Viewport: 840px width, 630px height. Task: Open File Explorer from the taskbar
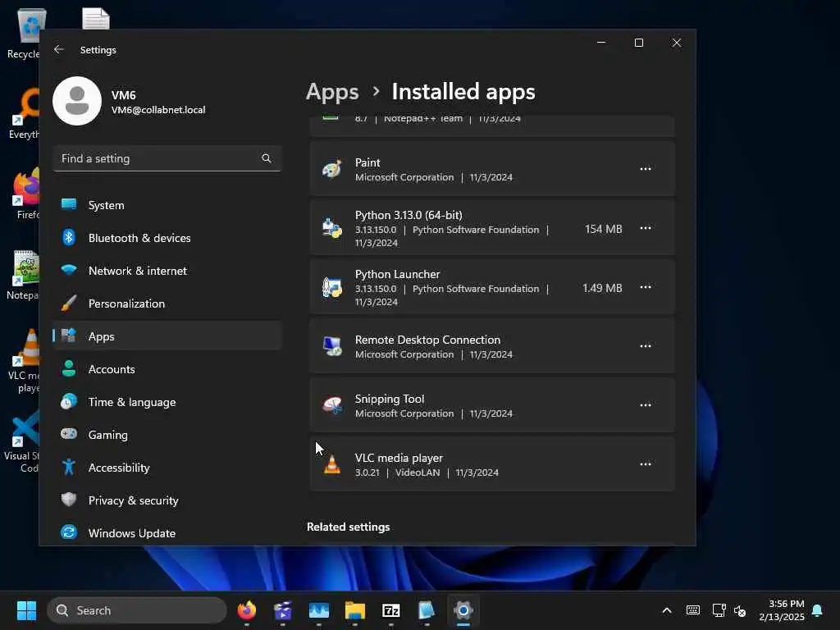click(354, 610)
